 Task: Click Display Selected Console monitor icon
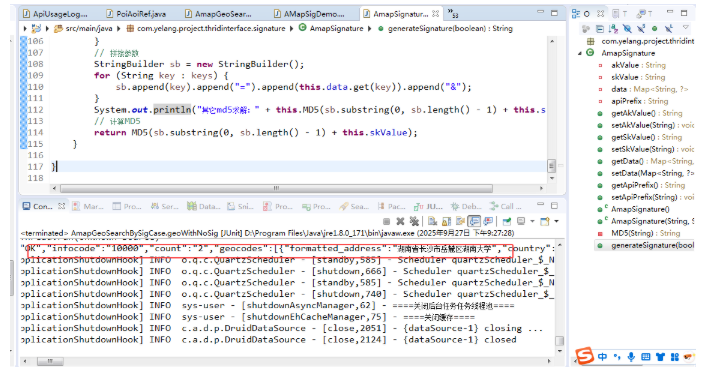(x=521, y=221)
